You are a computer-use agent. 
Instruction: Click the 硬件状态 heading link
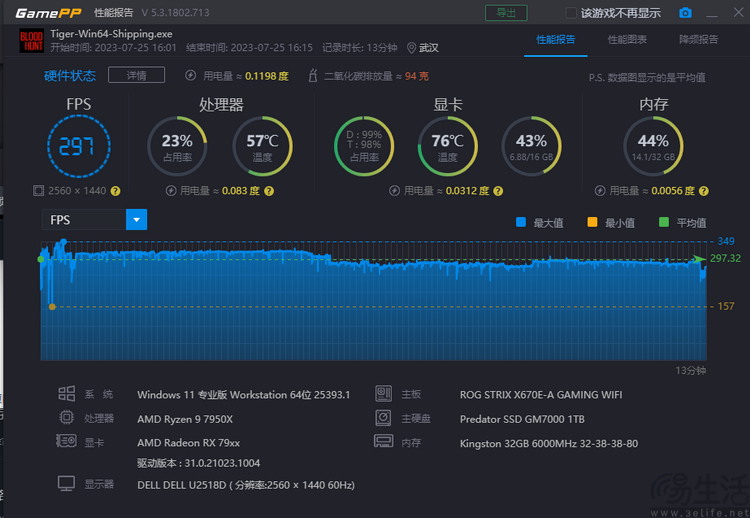(70, 76)
